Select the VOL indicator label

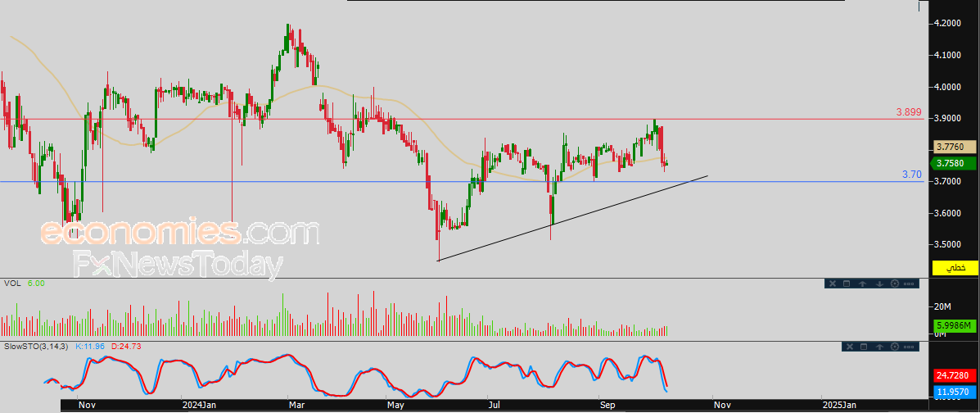pos(12,284)
